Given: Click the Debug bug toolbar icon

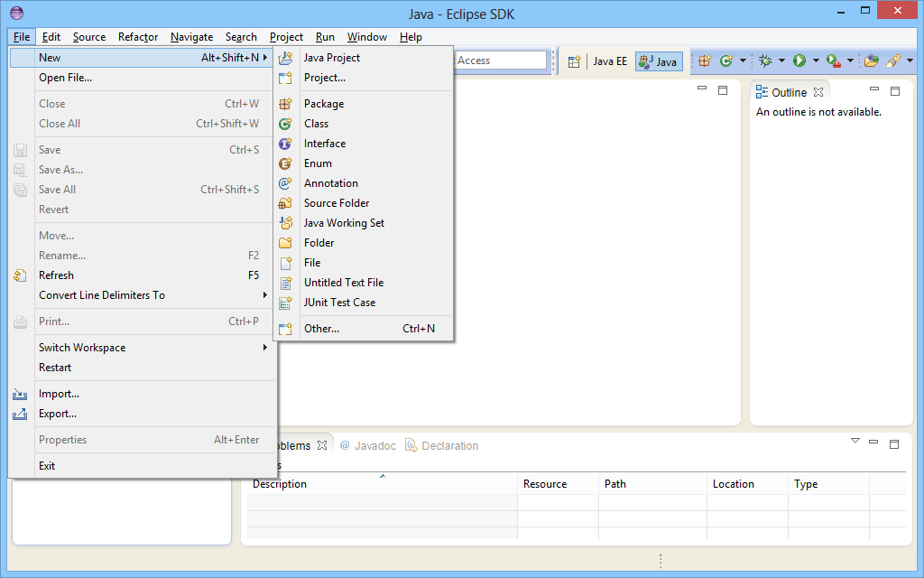Looking at the screenshot, I should click(x=765, y=61).
